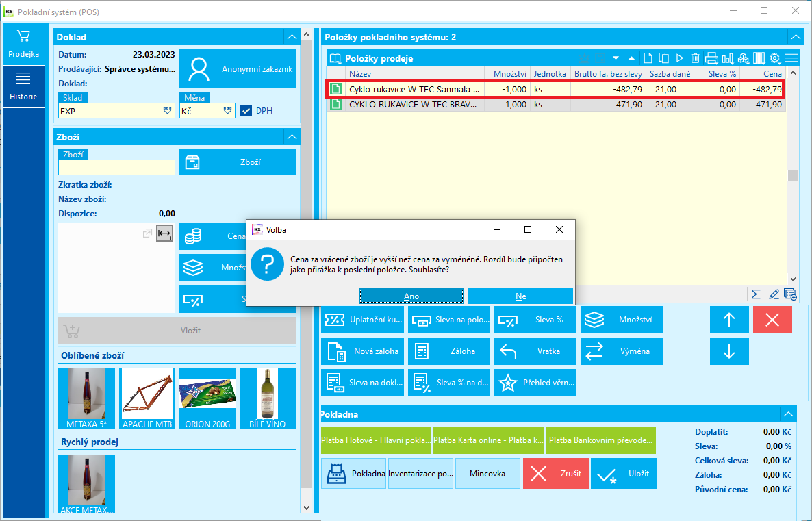The width and height of the screenshot is (812, 521).
Task: Open the Zboží goods picker button
Action: (x=238, y=162)
